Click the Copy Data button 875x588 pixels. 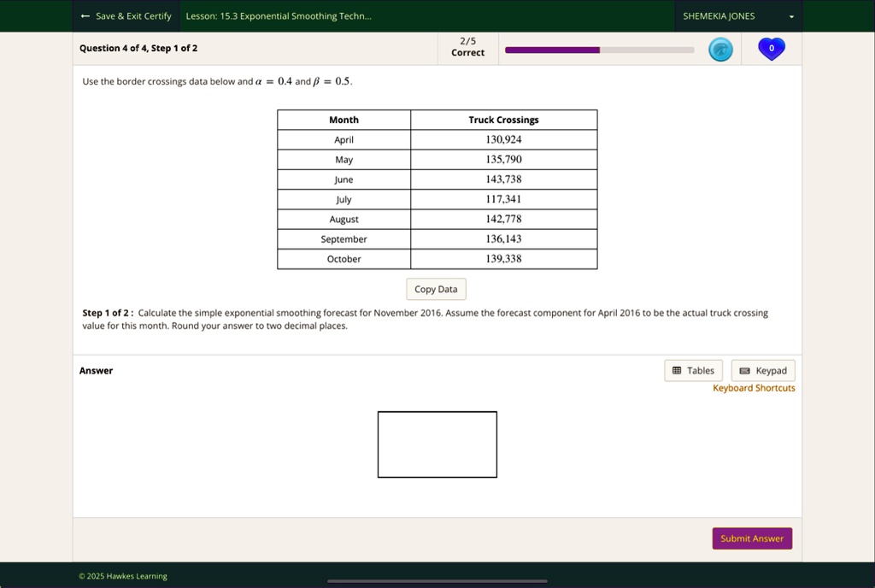click(x=436, y=289)
